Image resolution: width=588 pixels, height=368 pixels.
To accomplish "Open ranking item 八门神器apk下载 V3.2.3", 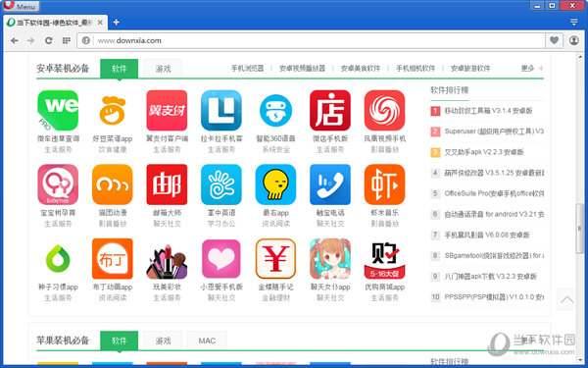I will [491, 277].
